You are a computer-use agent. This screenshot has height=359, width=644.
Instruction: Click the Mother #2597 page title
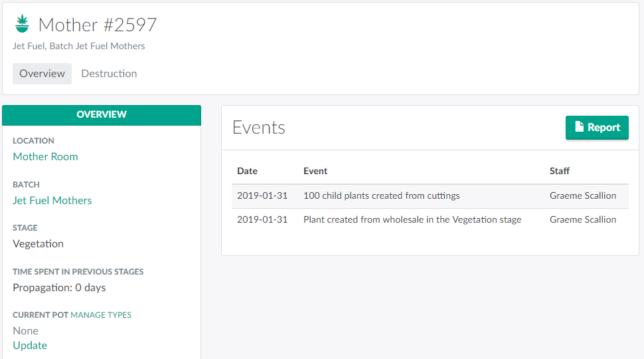point(98,25)
